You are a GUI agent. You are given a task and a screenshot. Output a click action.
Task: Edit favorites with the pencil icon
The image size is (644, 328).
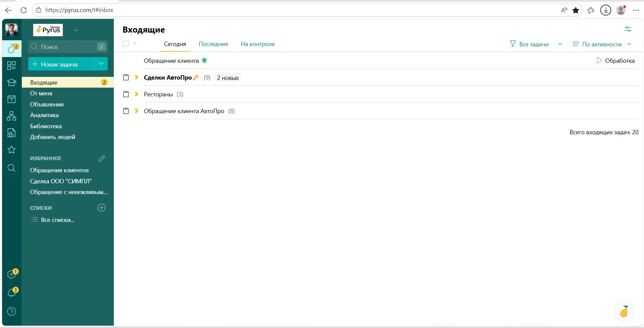click(102, 158)
